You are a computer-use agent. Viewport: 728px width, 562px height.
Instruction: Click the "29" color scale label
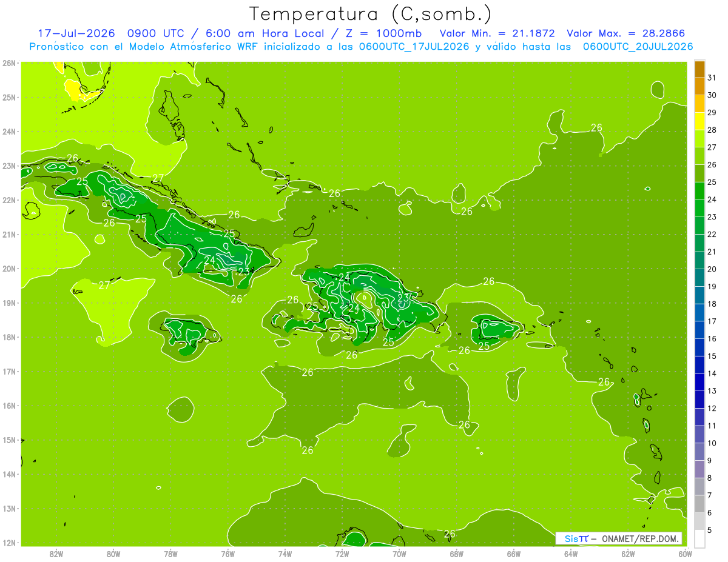(x=712, y=113)
